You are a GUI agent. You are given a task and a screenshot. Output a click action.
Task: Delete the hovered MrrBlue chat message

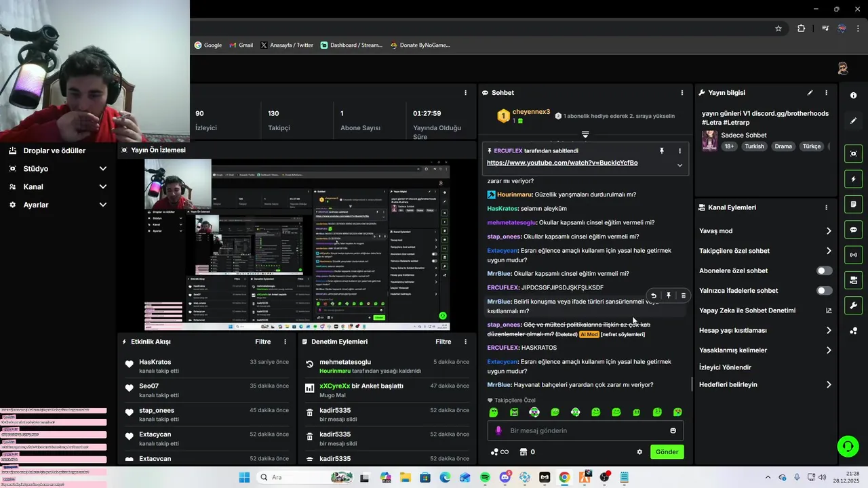(x=683, y=296)
